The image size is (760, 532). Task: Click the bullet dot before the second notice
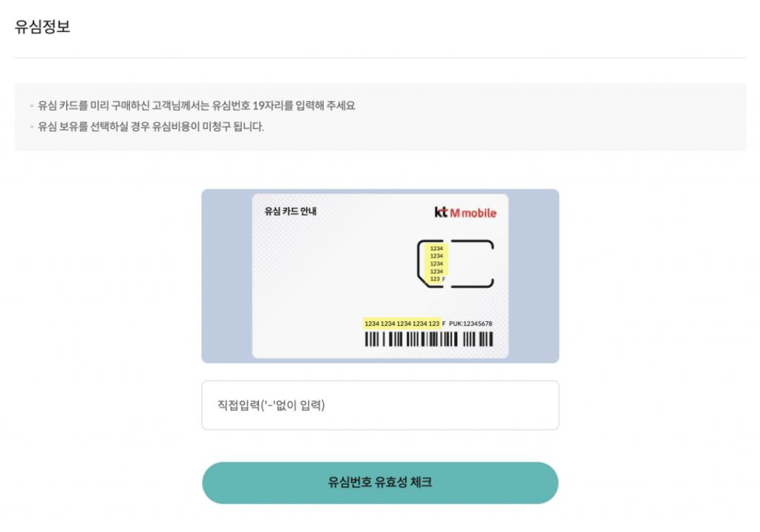pos(31,127)
